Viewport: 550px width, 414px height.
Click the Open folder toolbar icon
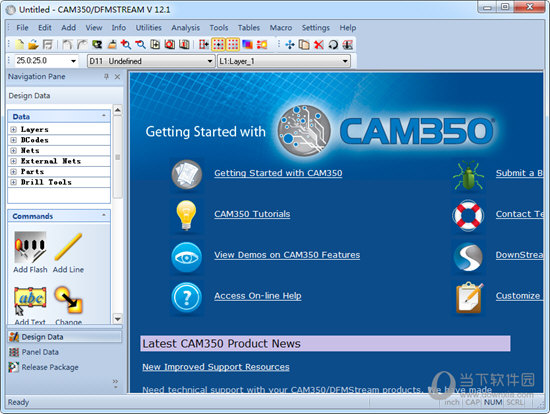33,45
